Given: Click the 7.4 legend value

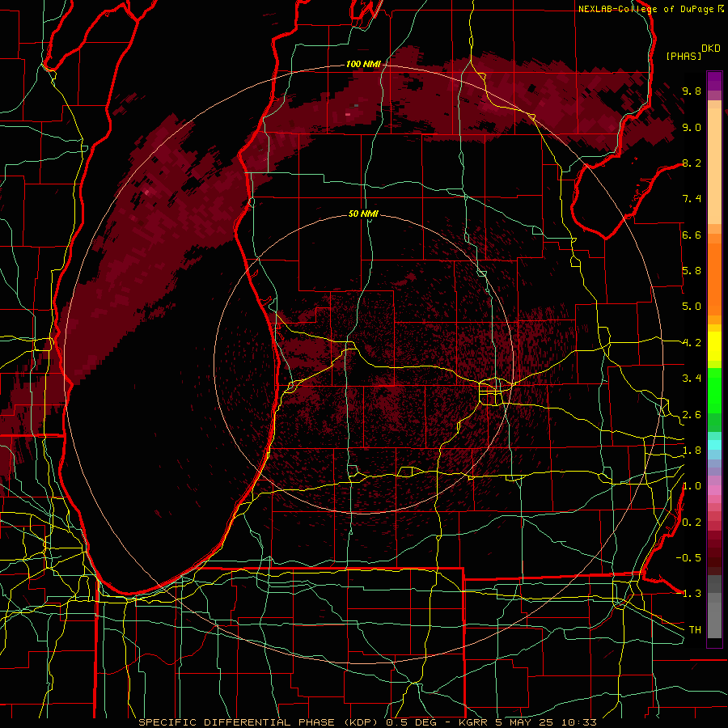Looking at the screenshot, I should 692,199.
